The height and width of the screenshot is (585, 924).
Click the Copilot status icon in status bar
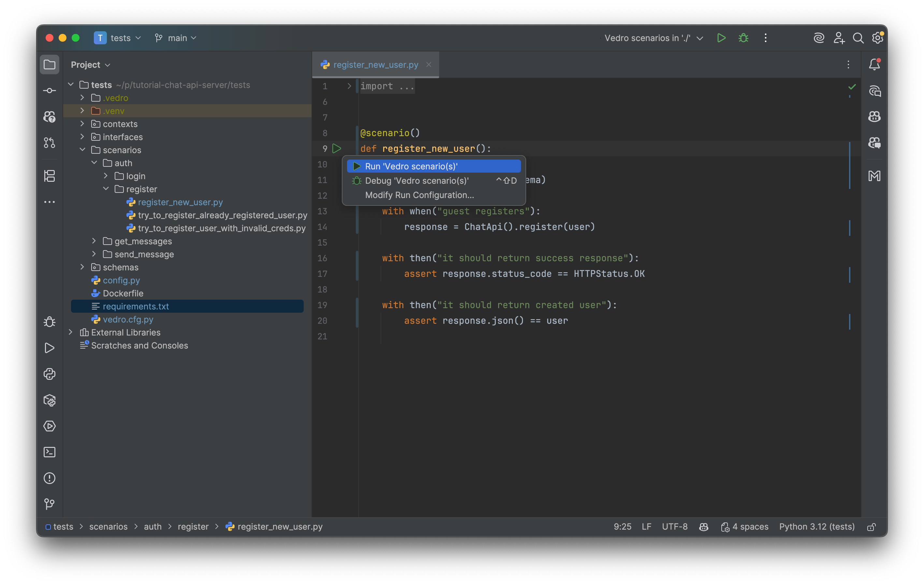coord(704,527)
